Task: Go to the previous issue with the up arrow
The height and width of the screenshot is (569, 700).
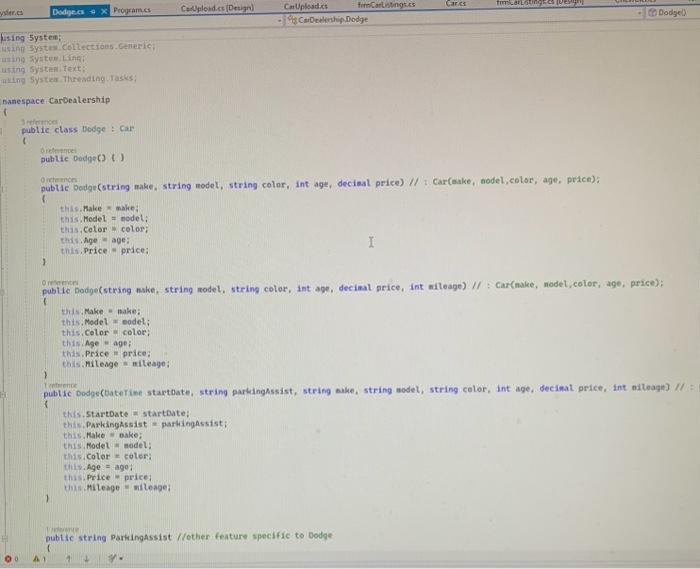Action: click(x=68, y=558)
